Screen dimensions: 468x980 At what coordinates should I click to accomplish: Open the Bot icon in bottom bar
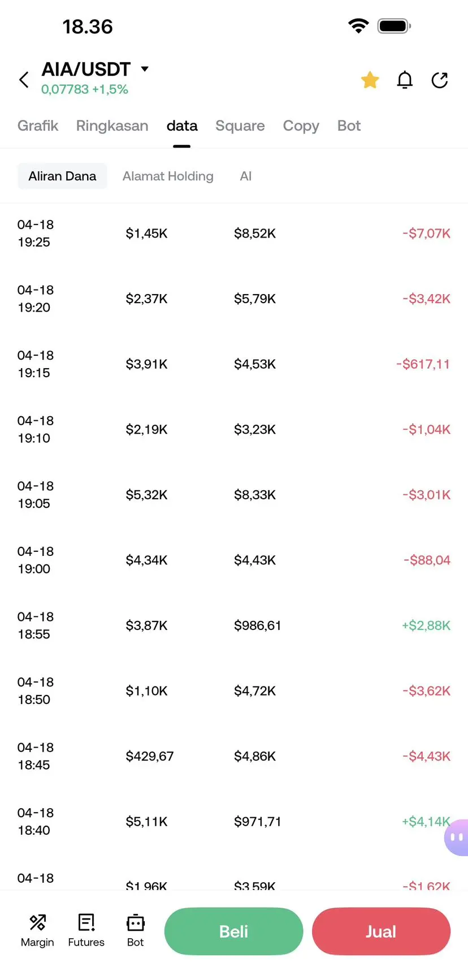coord(135,930)
